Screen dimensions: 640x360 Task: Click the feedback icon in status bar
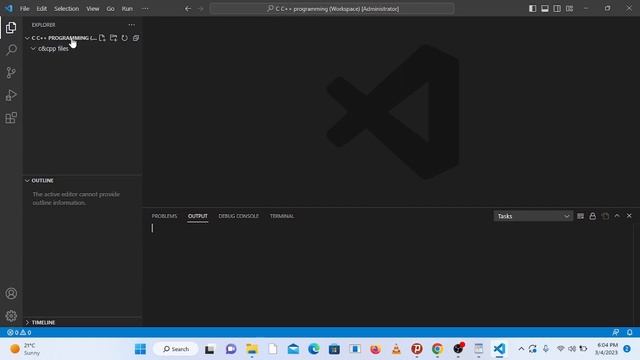point(616,332)
